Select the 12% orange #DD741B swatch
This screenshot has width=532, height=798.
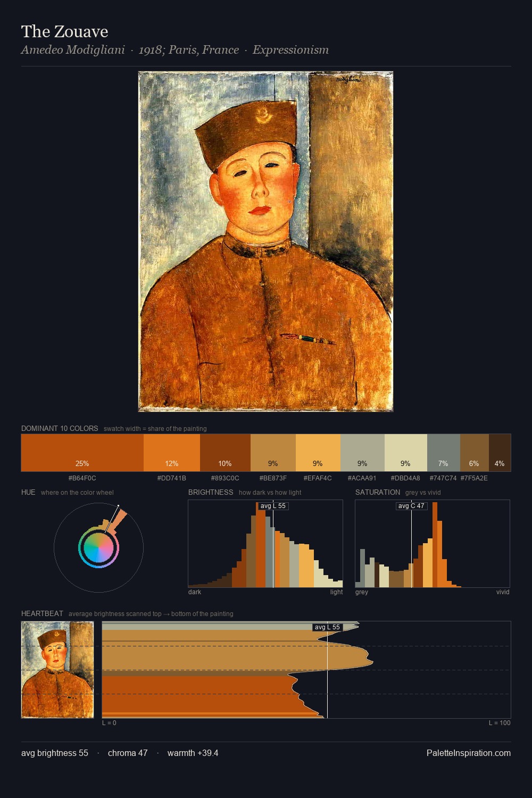pos(172,453)
